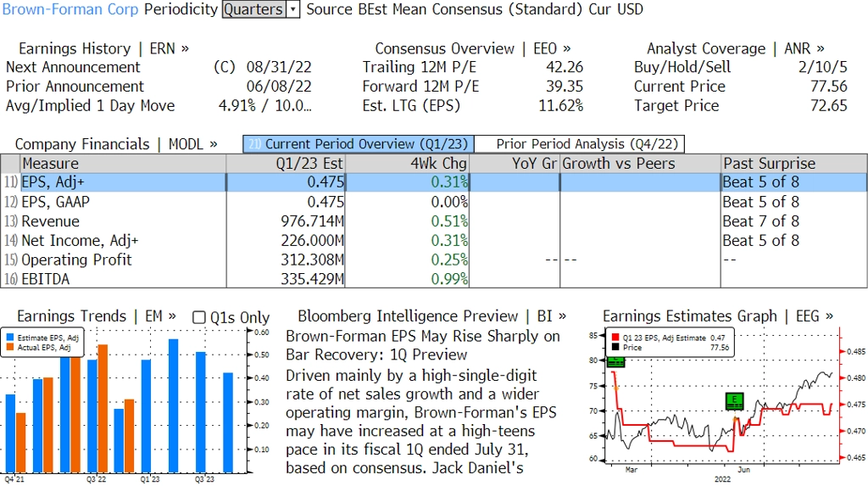The width and height of the screenshot is (868, 486).
Task: Click Avg/Implied 1 Day Move value
Action: [x=265, y=106]
